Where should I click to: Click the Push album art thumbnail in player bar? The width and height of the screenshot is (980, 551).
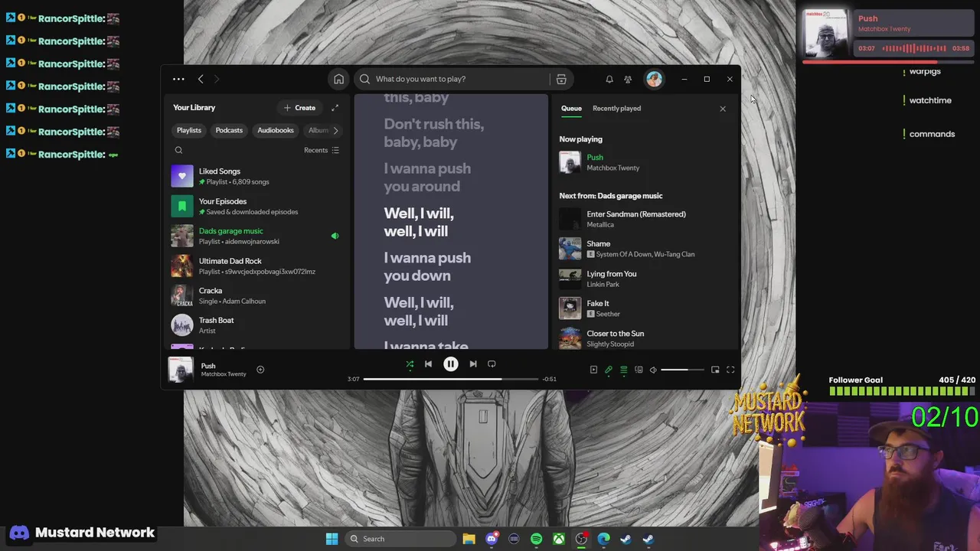(x=181, y=370)
